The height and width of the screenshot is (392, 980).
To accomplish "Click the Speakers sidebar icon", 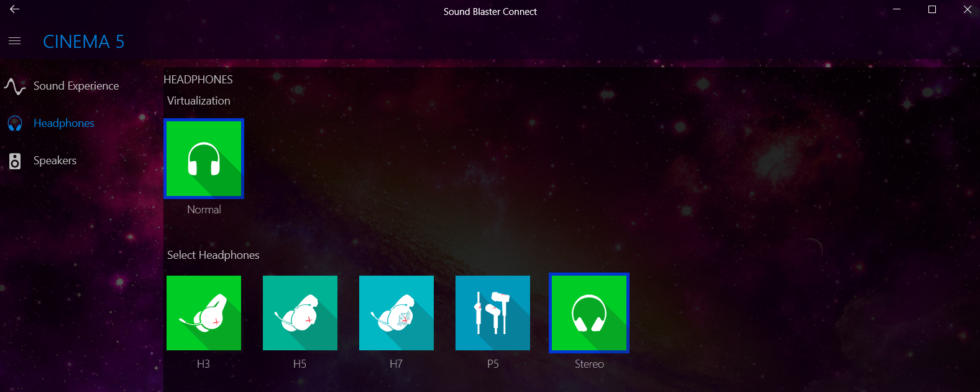I will 15,161.
